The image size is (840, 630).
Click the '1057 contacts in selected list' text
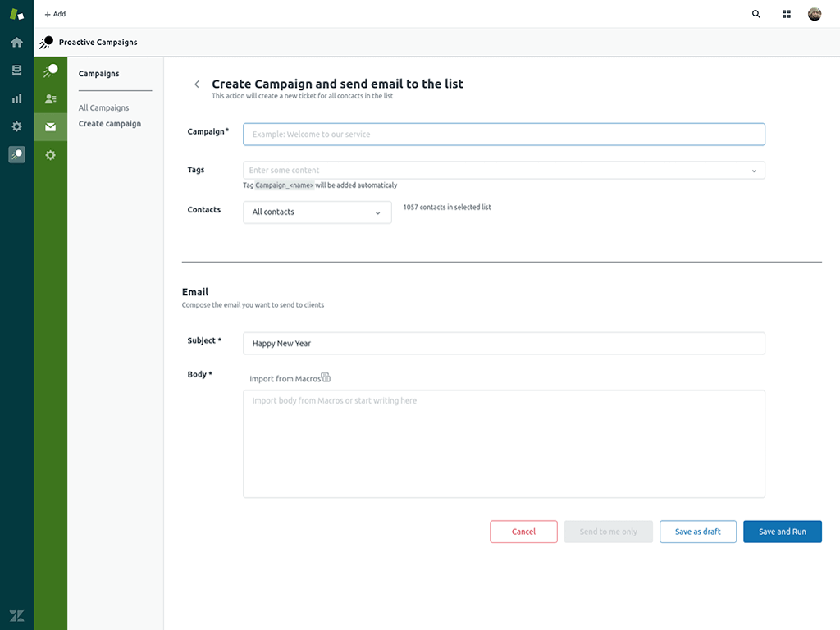pyautogui.click(x=447, y=208)
